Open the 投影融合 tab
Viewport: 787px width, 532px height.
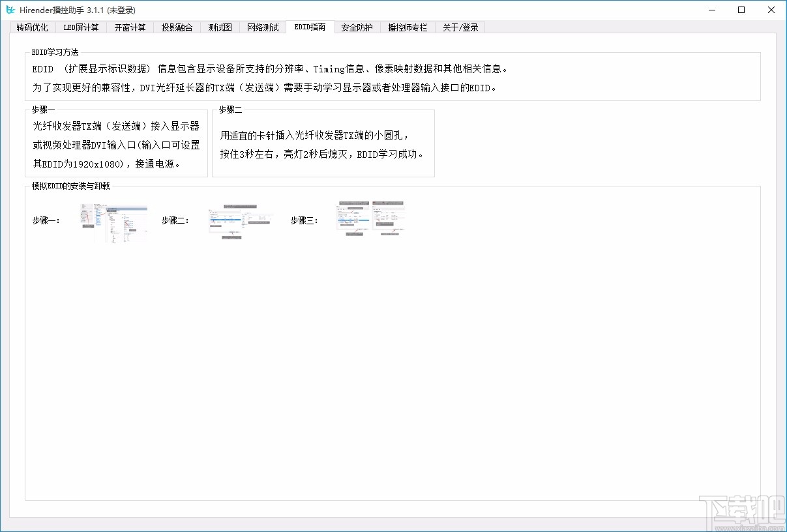(x=177, y=27)
